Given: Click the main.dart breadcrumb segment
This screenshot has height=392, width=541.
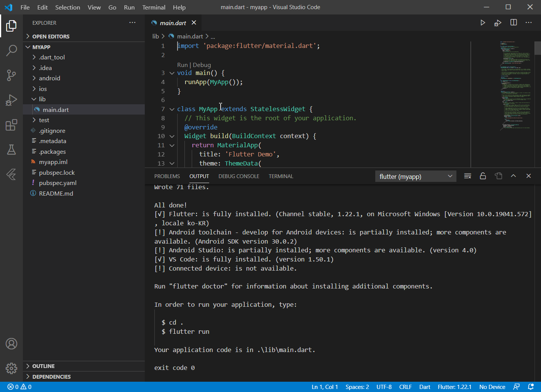Looking at the screenshot, I should point(190,36).
